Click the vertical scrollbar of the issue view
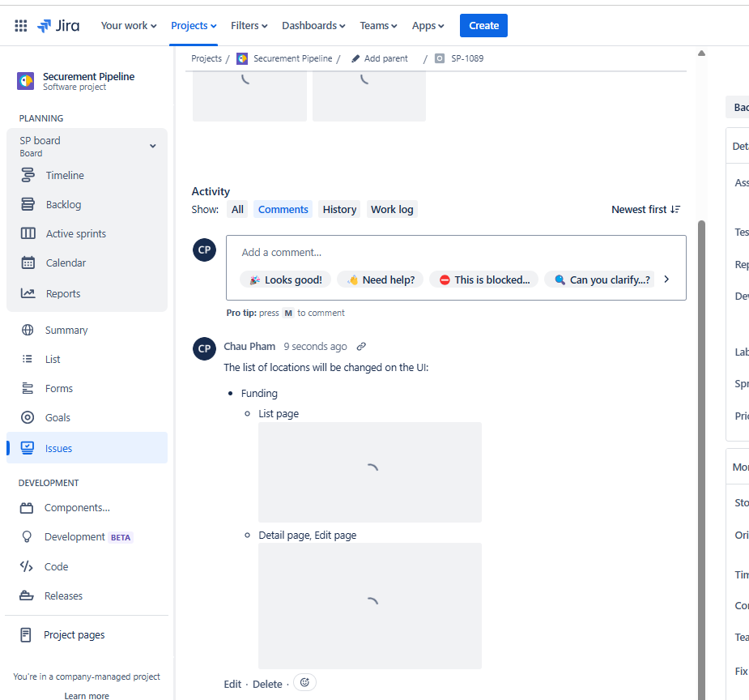Screen dimensions: 749x700 pyautogui.click(x=701, y=459)
